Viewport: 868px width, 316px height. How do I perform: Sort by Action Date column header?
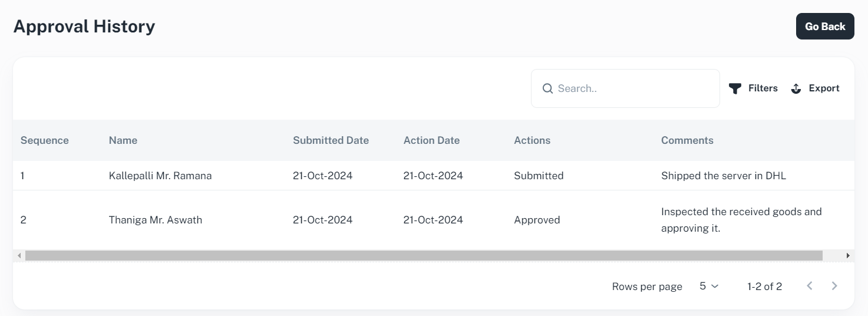pos(431,140)
